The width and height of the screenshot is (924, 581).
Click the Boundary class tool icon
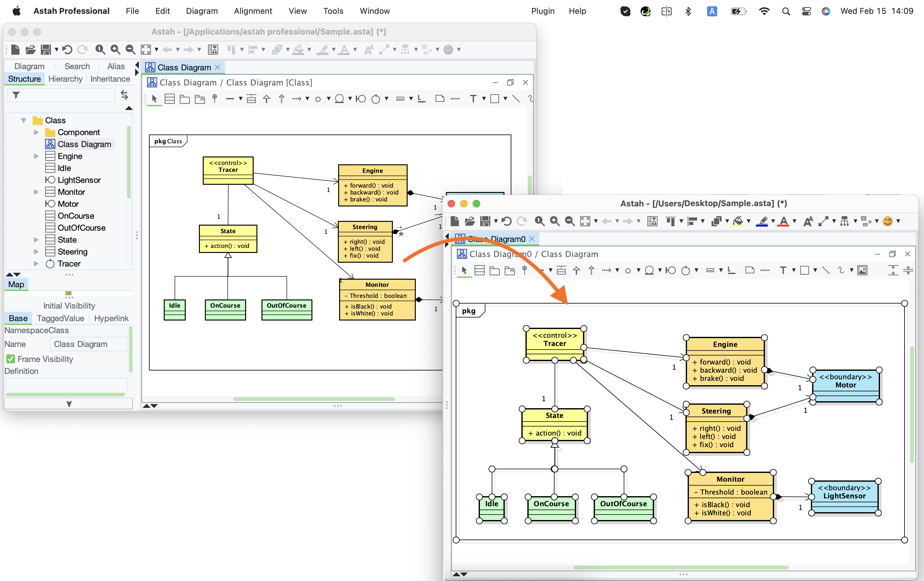670,271
